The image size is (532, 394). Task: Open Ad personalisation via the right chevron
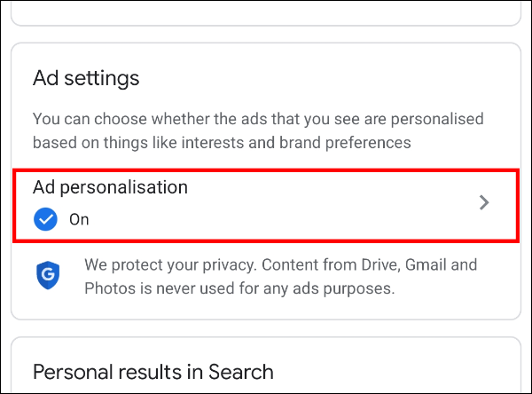pos(484,203)
